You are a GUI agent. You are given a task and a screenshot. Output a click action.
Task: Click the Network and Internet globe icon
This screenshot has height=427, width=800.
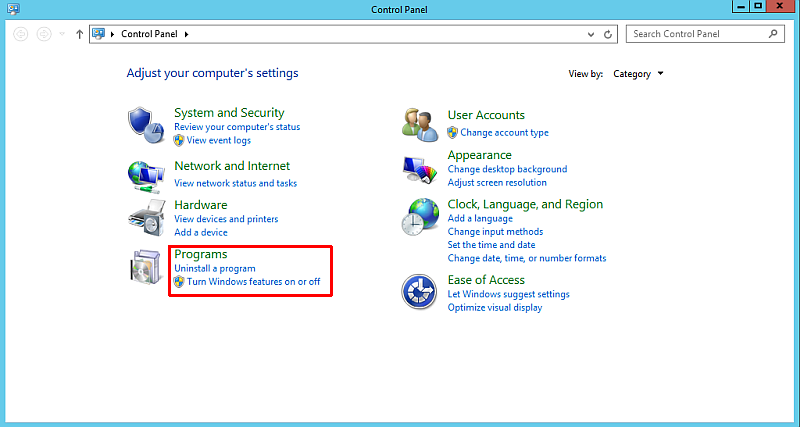click(x=146, y=175)
